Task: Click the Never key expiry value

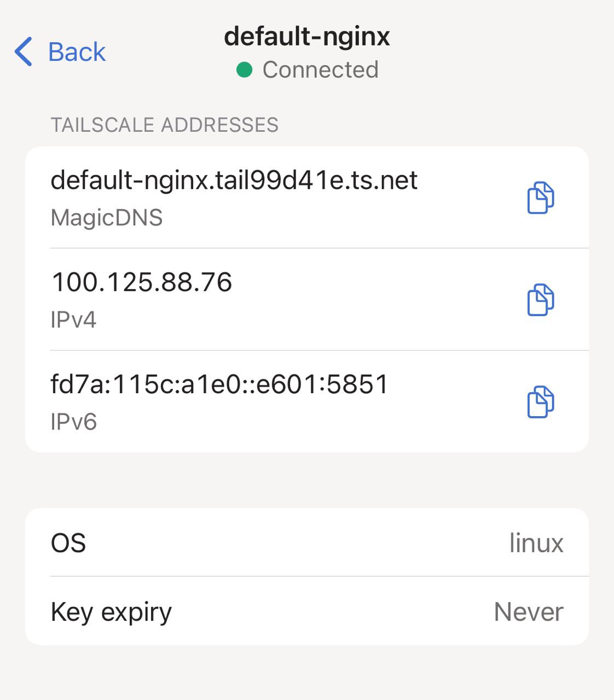Action: pos(528,612)
